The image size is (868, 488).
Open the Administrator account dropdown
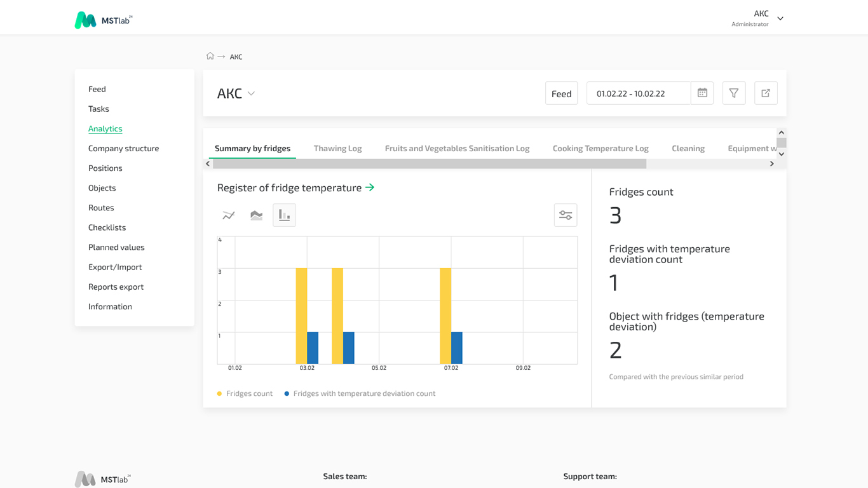click(x=780, y=18)
